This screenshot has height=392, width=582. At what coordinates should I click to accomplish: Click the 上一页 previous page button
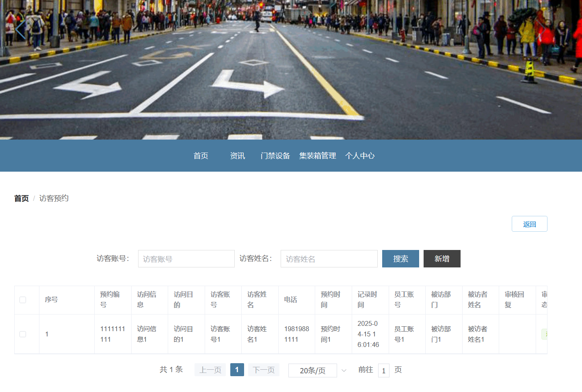210,370
